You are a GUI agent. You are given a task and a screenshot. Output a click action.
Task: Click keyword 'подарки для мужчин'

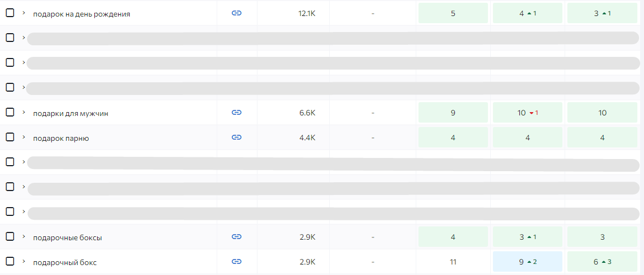point(71,113)
